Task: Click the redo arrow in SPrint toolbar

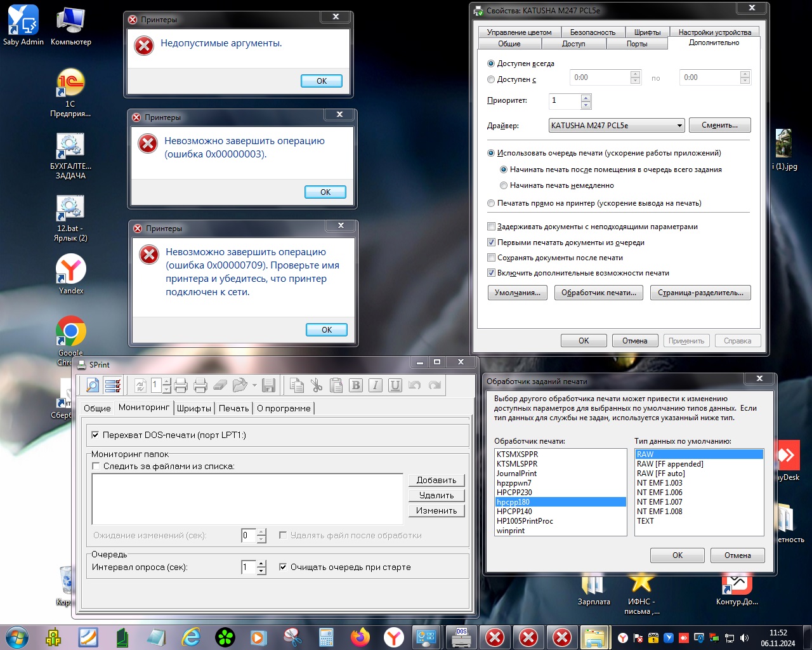Action: click(435, 385)
